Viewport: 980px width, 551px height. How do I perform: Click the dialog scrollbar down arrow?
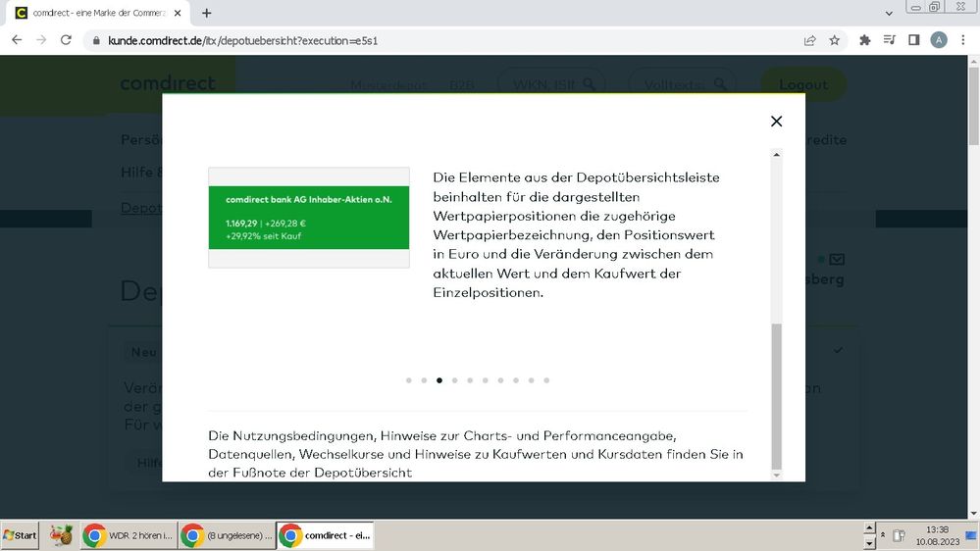(x=776, y=476)
